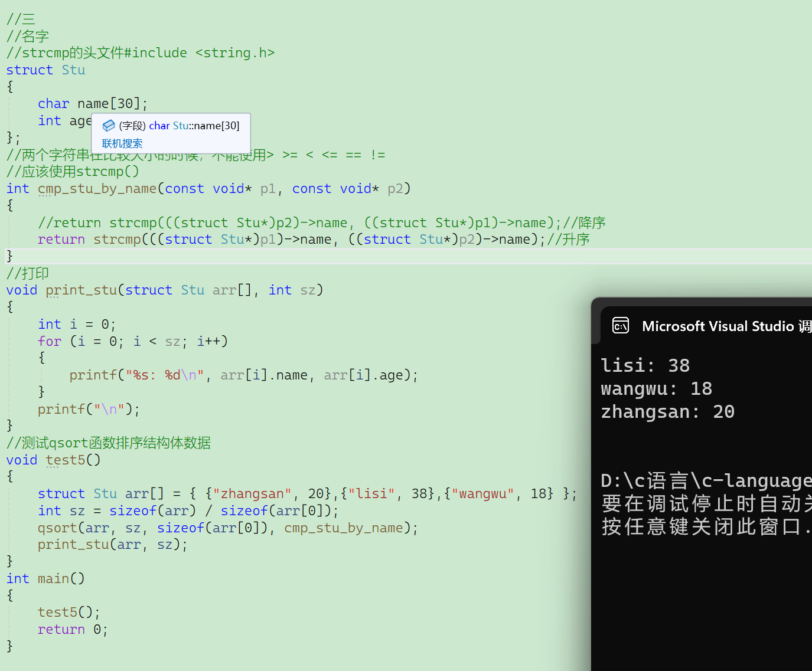Image resolution: width=812 pixels, height=671 pixels.
Task: Click the 按任意键关闭此窗口 console message
Action: [x=706, y=526]
